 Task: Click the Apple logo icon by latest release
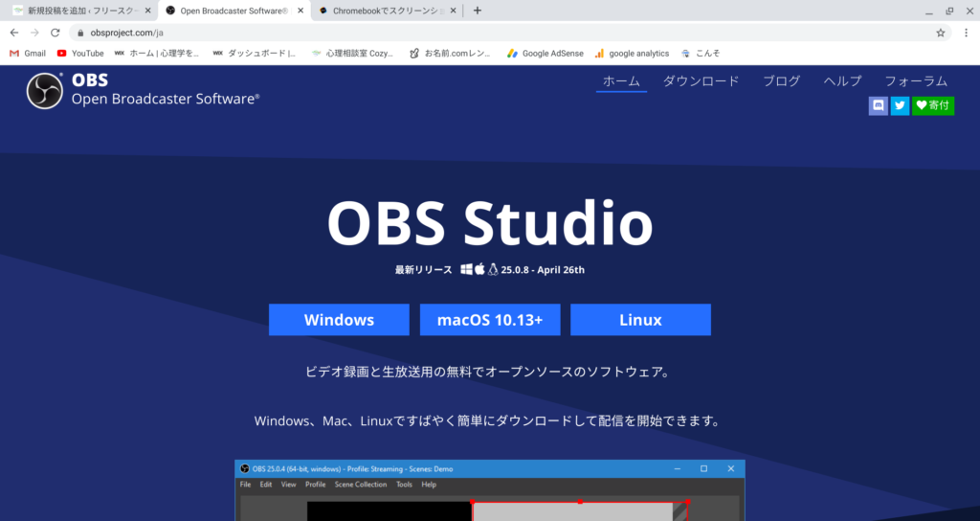[479, 269]
